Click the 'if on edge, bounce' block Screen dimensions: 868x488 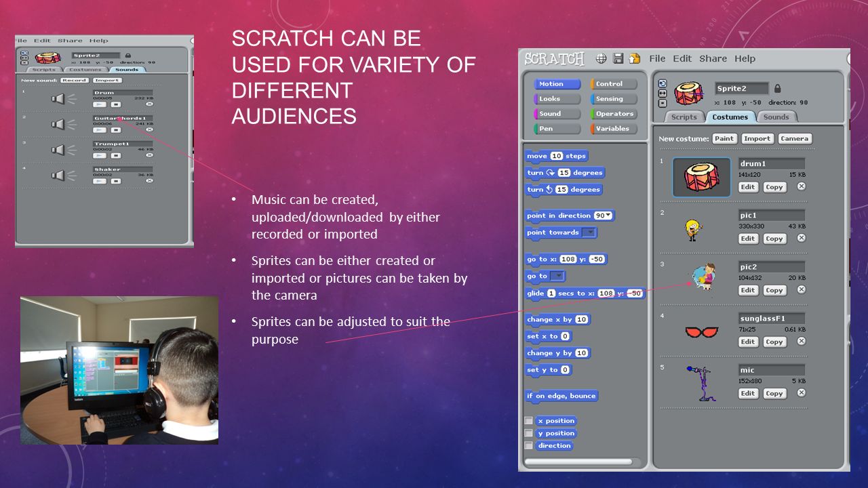coord(561,396)
